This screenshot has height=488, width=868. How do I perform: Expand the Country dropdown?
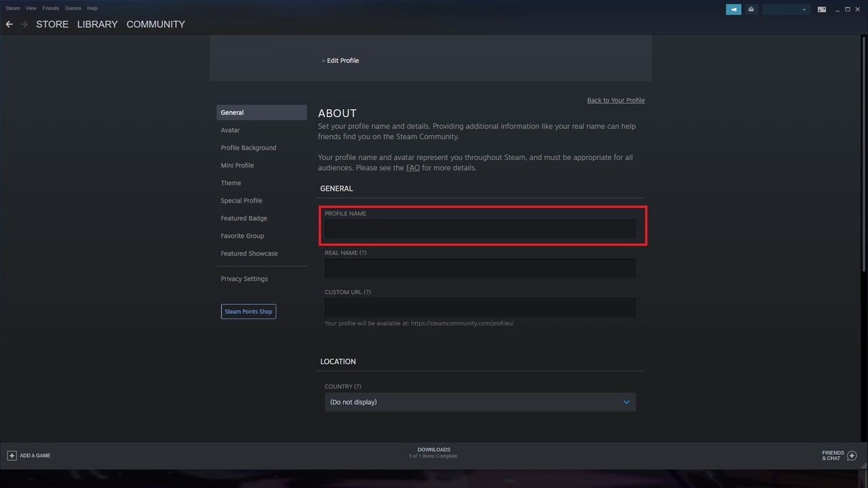tap(480, 402)
